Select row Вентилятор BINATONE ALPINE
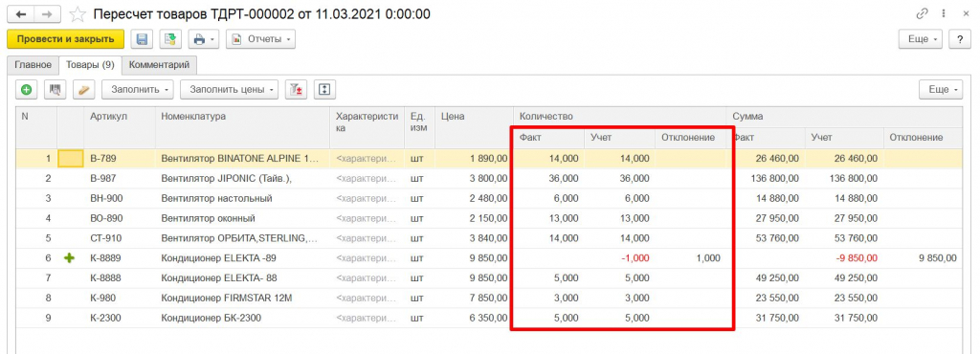The width and height of the screenshot is (980, 354). (x=489, y=159)
